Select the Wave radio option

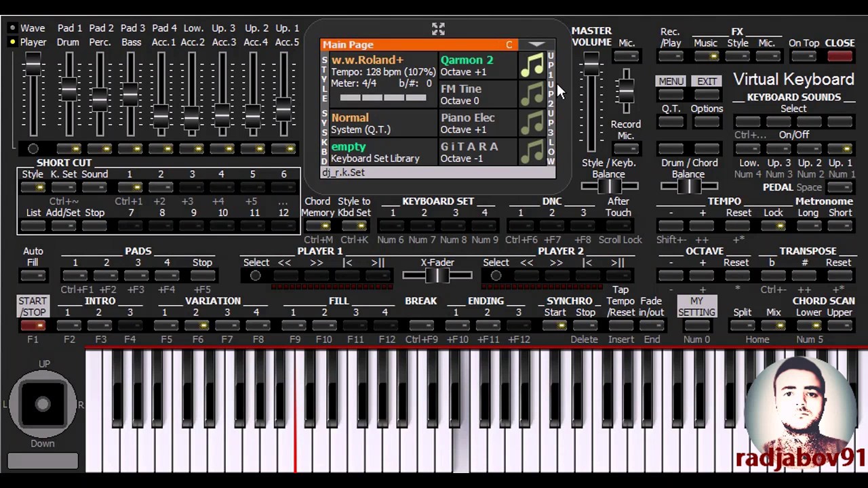point(12,28)
